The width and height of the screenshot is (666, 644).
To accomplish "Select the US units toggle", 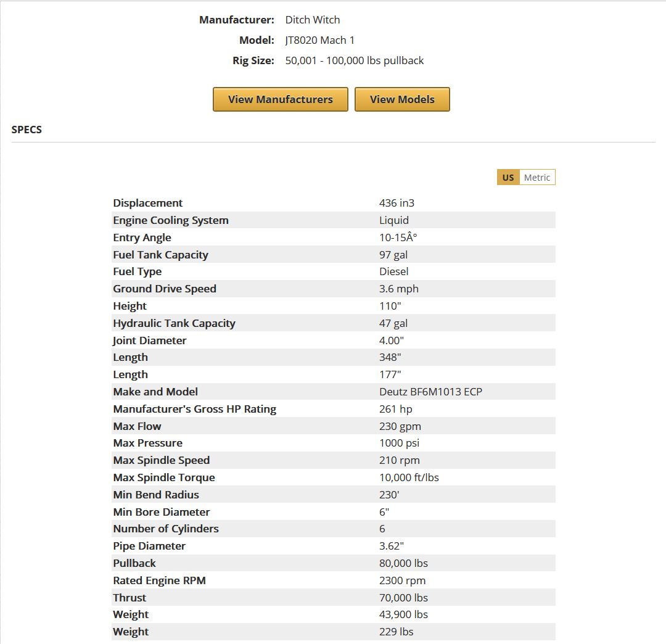I will 508,178.
